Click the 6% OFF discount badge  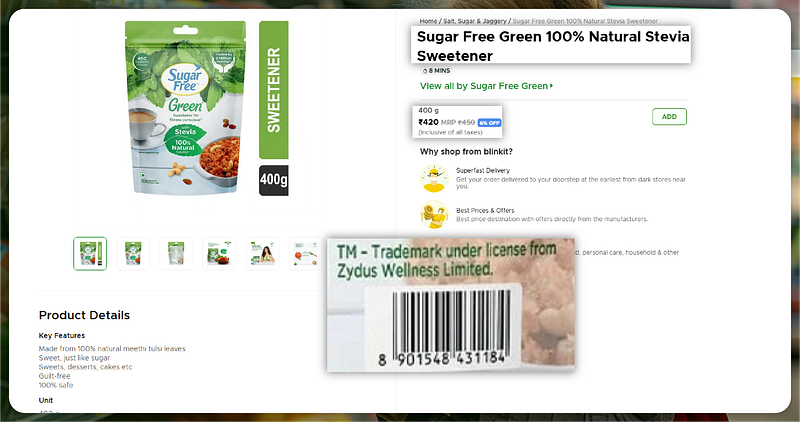(489, 122)
